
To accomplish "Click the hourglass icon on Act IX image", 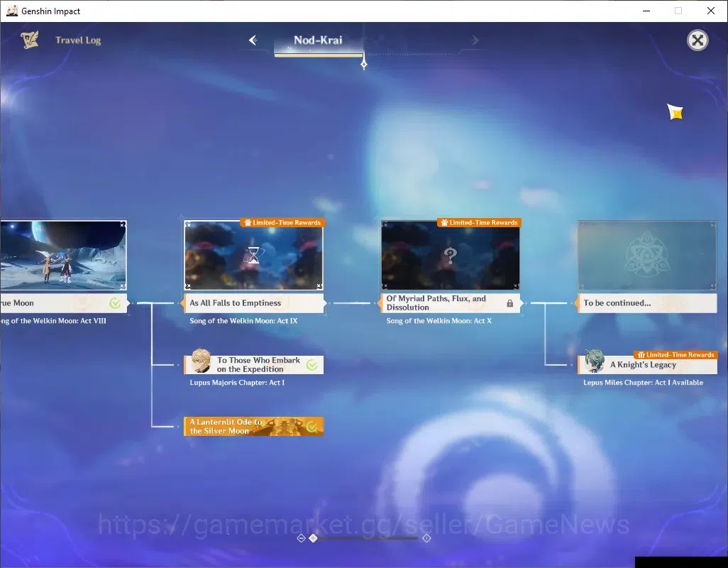I will click(x=253, y=255).
